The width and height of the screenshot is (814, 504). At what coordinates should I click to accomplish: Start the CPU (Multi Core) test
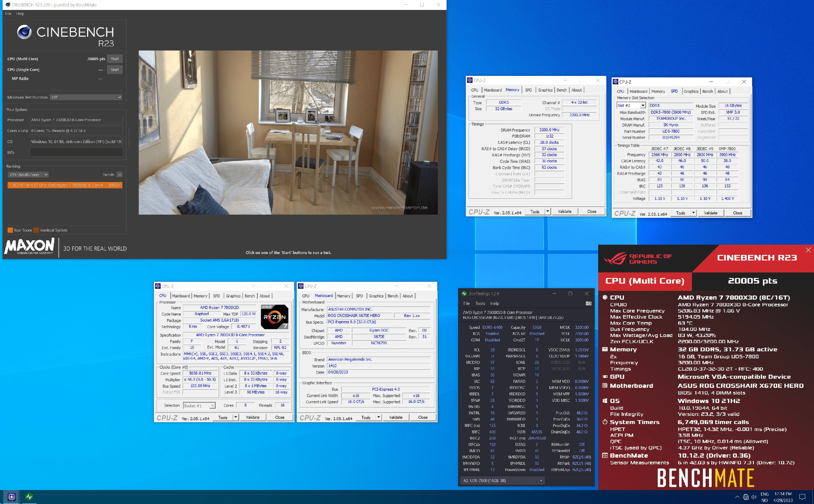tap(115, 59)
